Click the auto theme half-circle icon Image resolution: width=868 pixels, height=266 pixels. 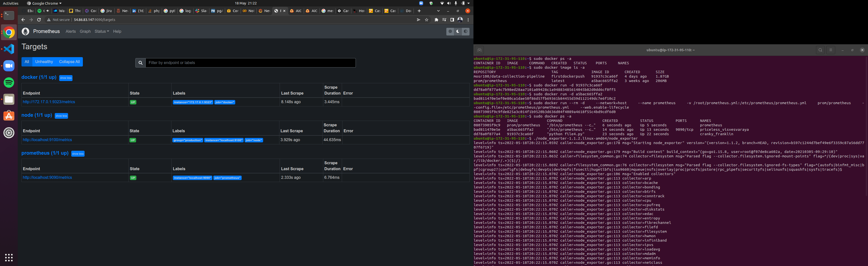coord(465,31)
